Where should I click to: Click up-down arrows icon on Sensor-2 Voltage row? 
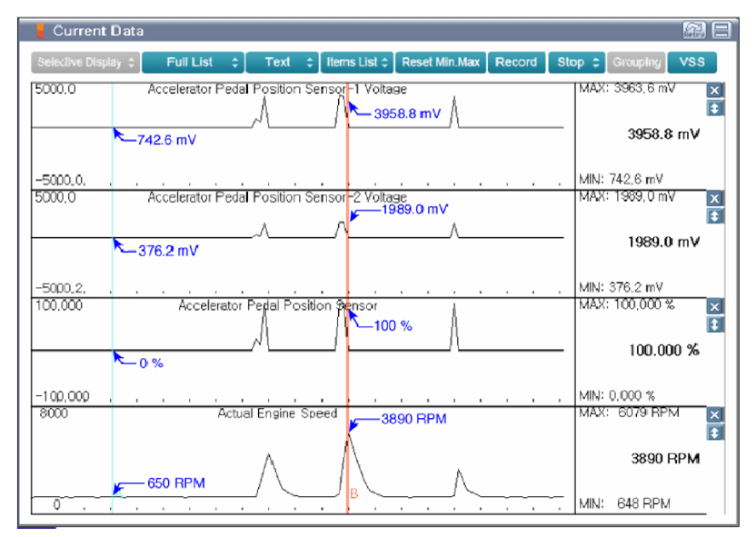[714, 215]
